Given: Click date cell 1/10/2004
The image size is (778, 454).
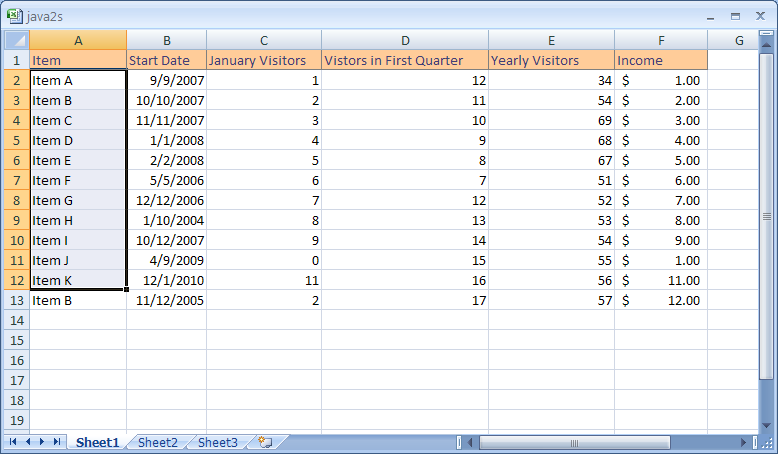Looking at the screenshot, I should [167, 220].
